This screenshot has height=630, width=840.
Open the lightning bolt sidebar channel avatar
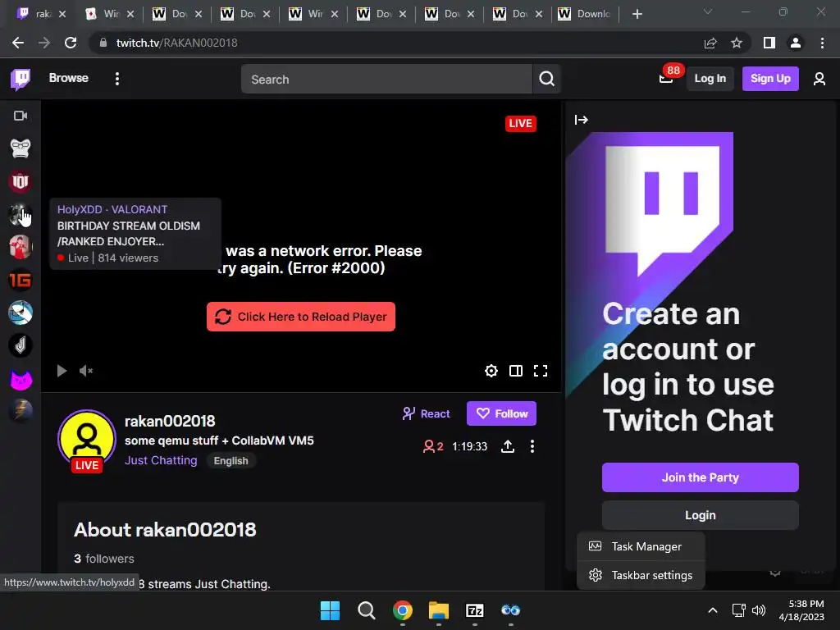point(21,412)
